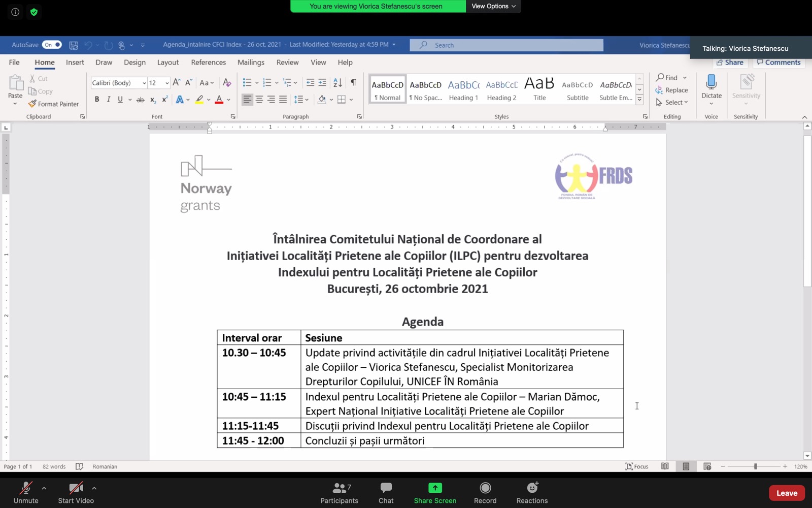Click the Format Painter tool
812x508 pixels.
54,104
